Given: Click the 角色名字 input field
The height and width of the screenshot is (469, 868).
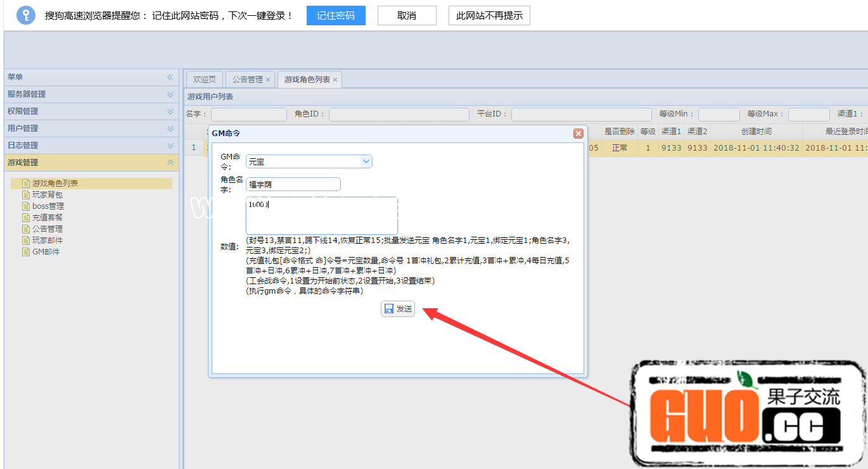Looking at the screenshot, I should [x=293, y=184].
